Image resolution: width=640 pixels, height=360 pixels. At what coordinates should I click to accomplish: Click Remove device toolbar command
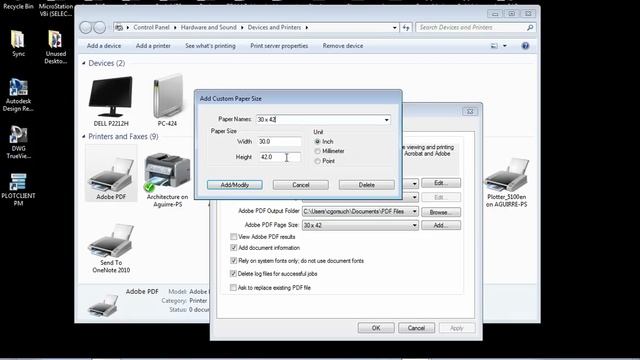click(343, 46)
